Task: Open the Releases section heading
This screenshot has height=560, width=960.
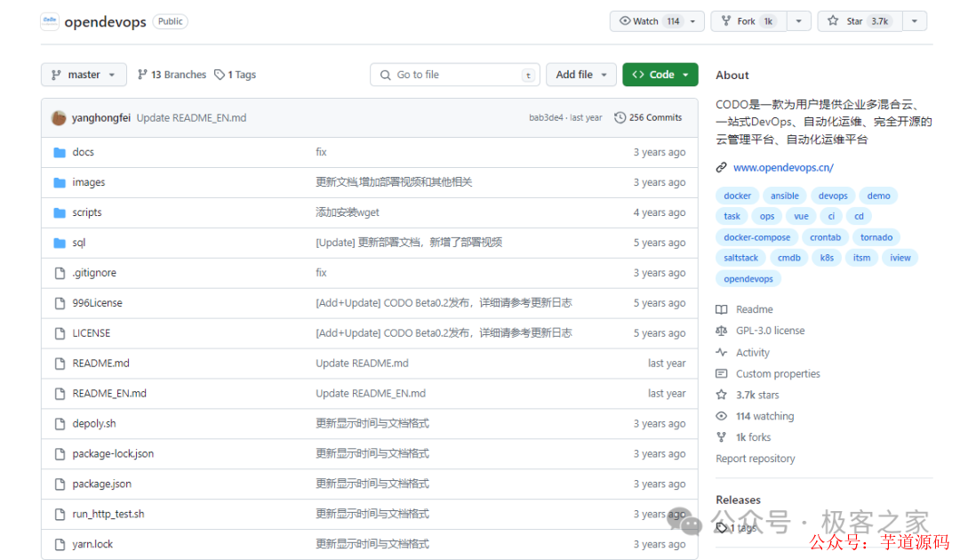Action: (x=738, y=500)
